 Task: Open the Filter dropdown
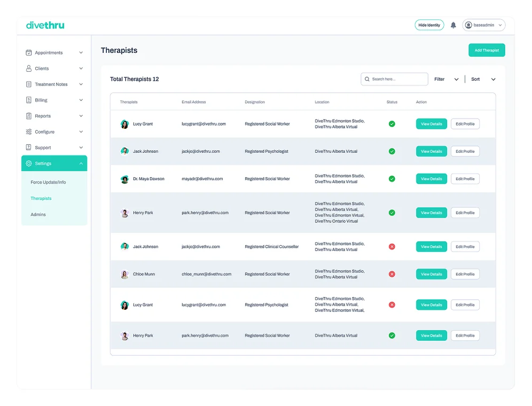(x=446, y=79)
